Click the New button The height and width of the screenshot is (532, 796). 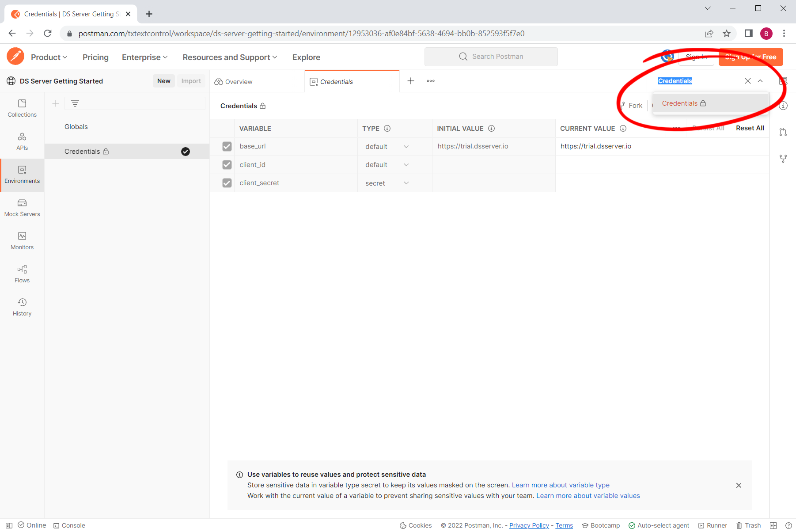(x=164, y=81)
